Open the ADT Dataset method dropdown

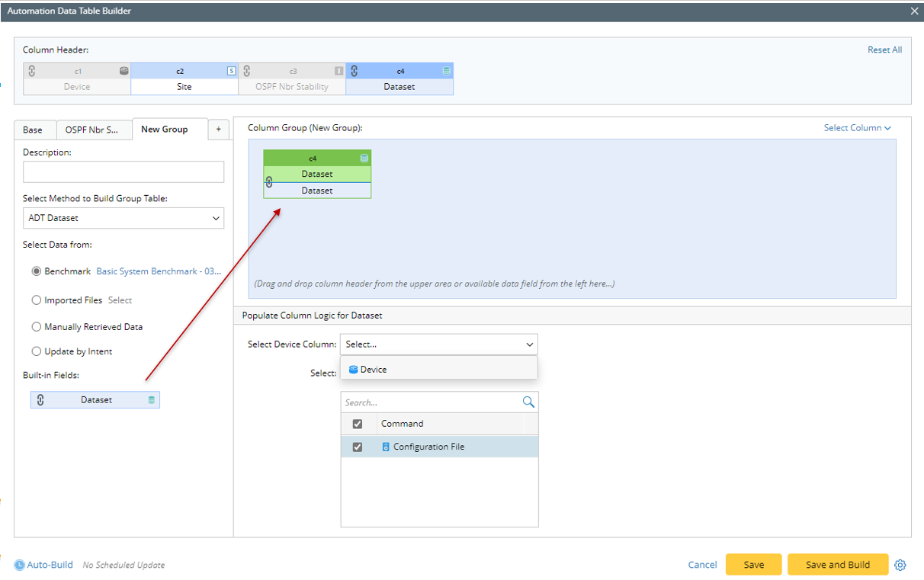(124, 218)
